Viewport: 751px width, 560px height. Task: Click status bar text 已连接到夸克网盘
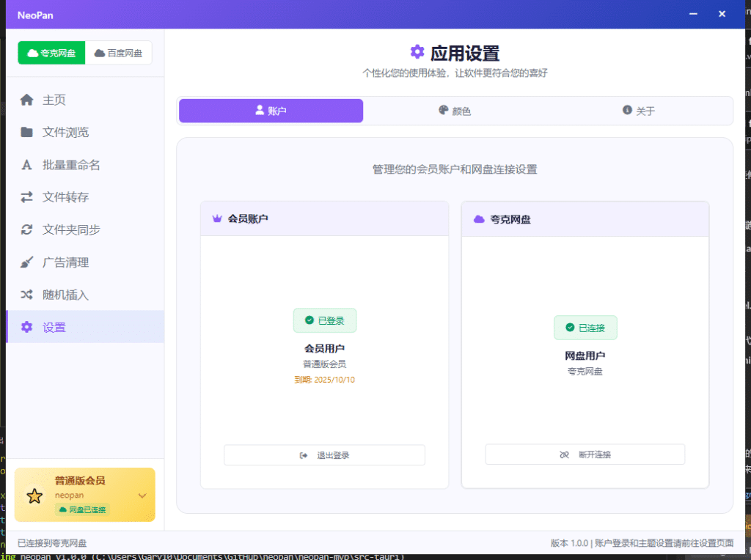pos(52,542)
